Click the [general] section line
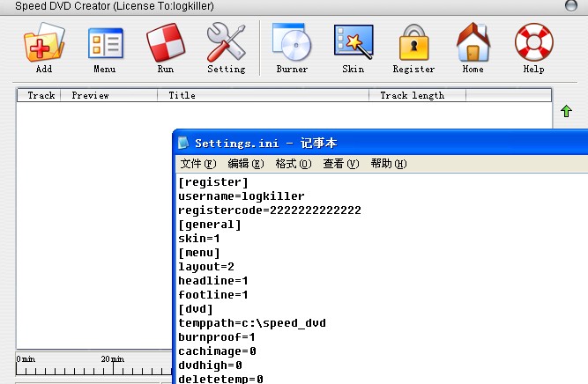Viewport: 588px width, 384px height. (x=210, y=225)
